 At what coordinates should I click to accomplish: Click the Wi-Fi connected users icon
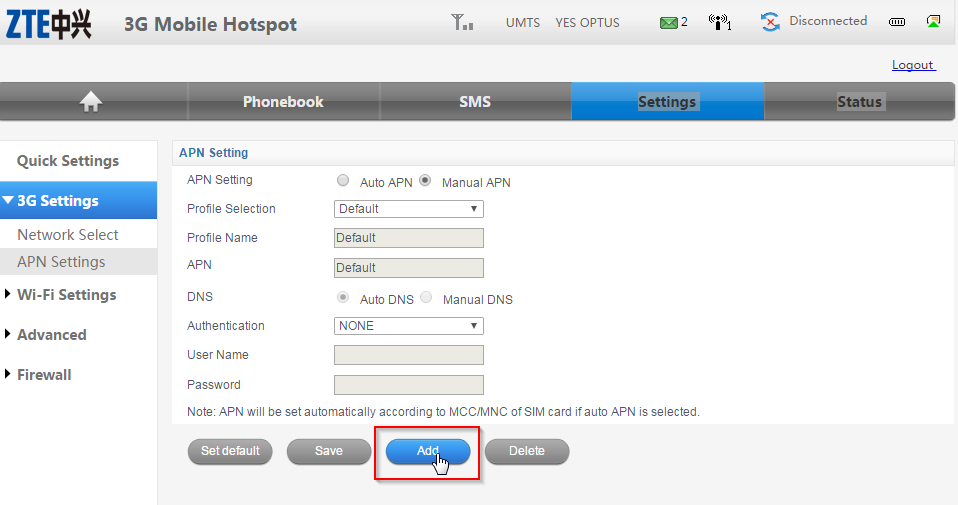tap(718, 22)
